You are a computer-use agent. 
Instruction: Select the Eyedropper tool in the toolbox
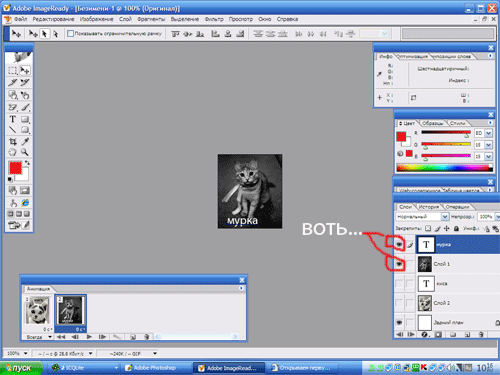25,141
